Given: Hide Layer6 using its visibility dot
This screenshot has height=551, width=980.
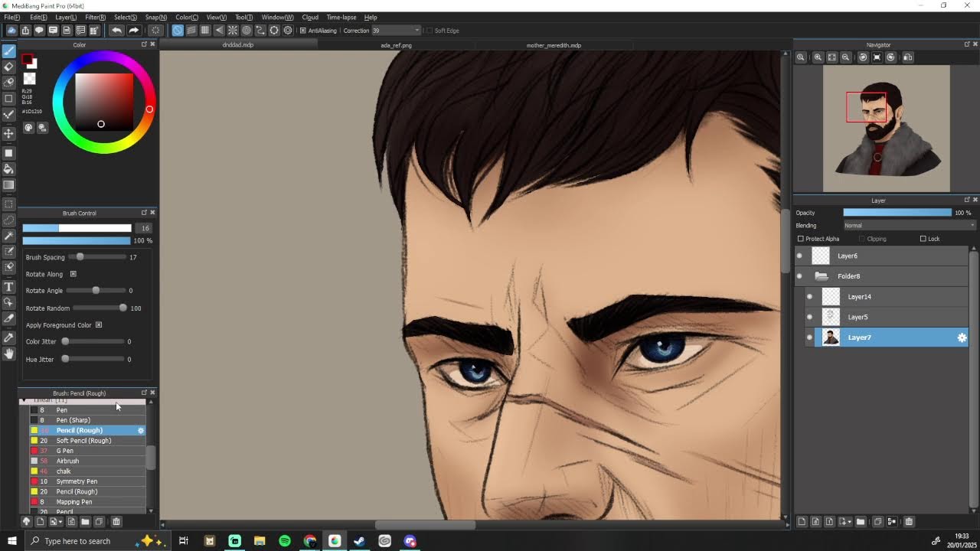Looking at the screenshot, I should click(x=800, y=256).
